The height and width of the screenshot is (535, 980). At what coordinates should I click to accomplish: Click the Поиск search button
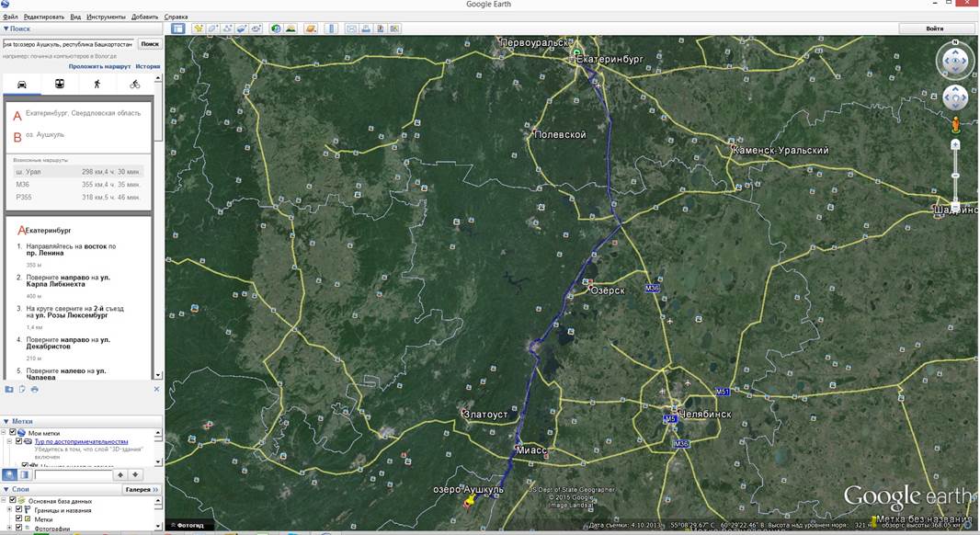(149, 44)
